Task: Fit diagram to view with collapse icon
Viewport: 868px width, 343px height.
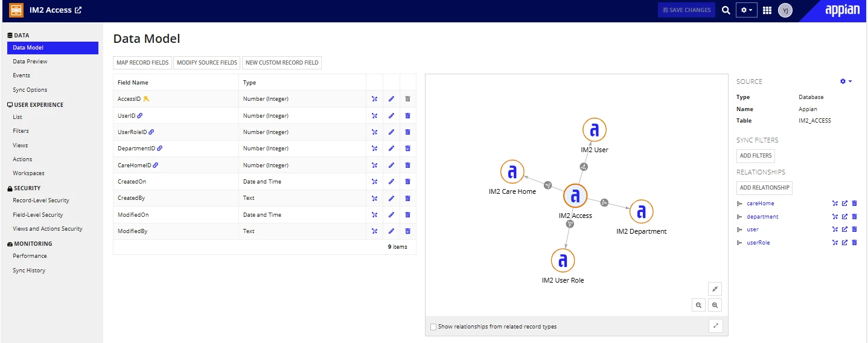Action: pyautogui.click(x=715, y=289)
